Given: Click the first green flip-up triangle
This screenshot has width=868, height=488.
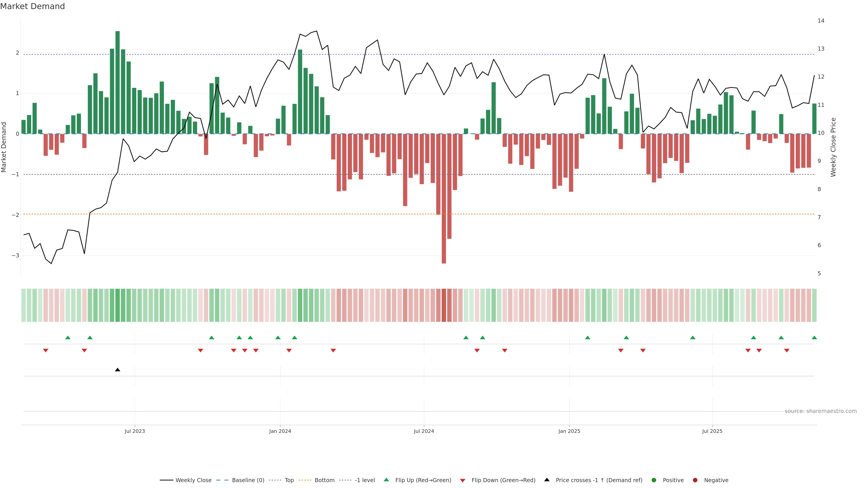Looking at the screenshot, I should [68, 338].
